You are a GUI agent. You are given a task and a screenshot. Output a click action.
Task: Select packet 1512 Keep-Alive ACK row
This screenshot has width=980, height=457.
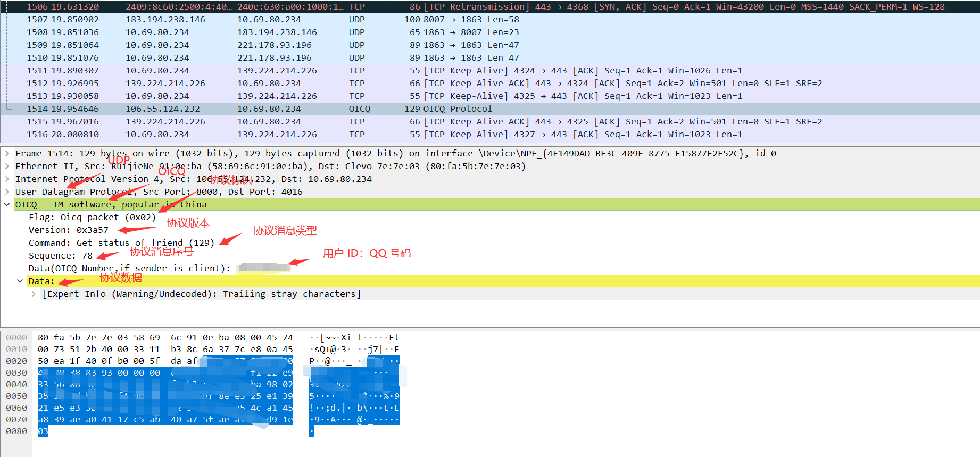click(x=490, y=83)
